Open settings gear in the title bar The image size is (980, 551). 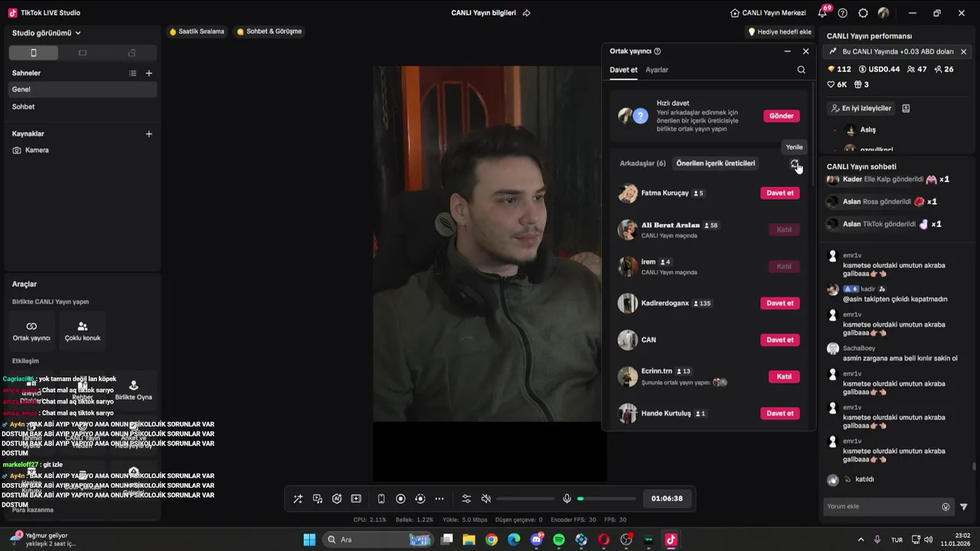863,13
